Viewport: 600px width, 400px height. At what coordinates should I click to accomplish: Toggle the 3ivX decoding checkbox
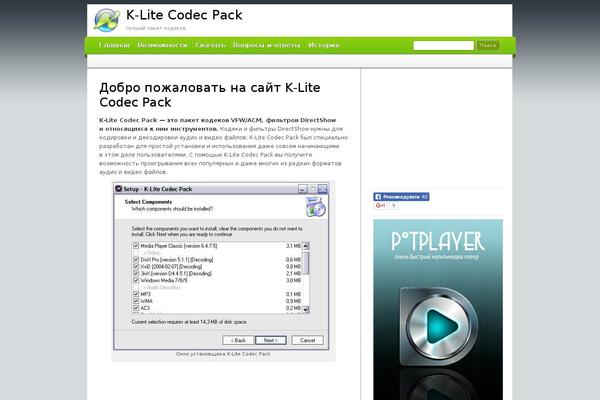pos(136,273)
